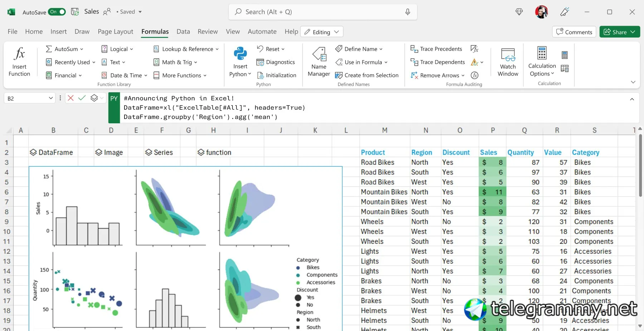Click the Reset button in Python group

(270, 49)
